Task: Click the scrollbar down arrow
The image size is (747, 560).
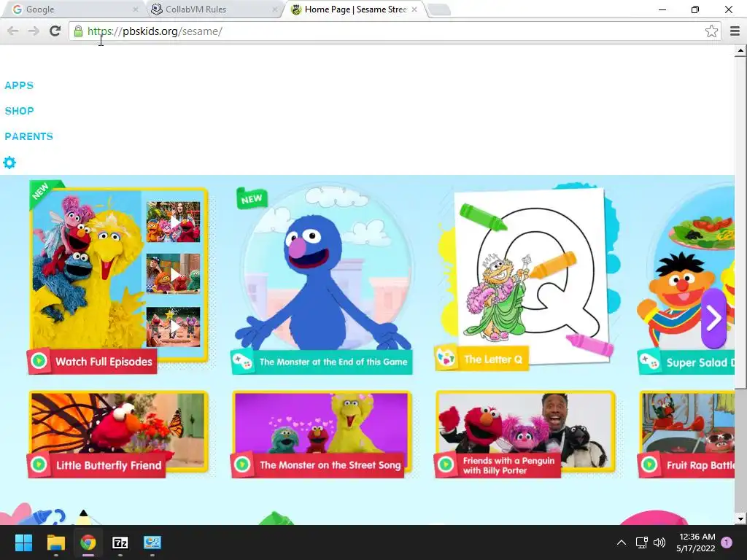Action: [x=740, y=518]
